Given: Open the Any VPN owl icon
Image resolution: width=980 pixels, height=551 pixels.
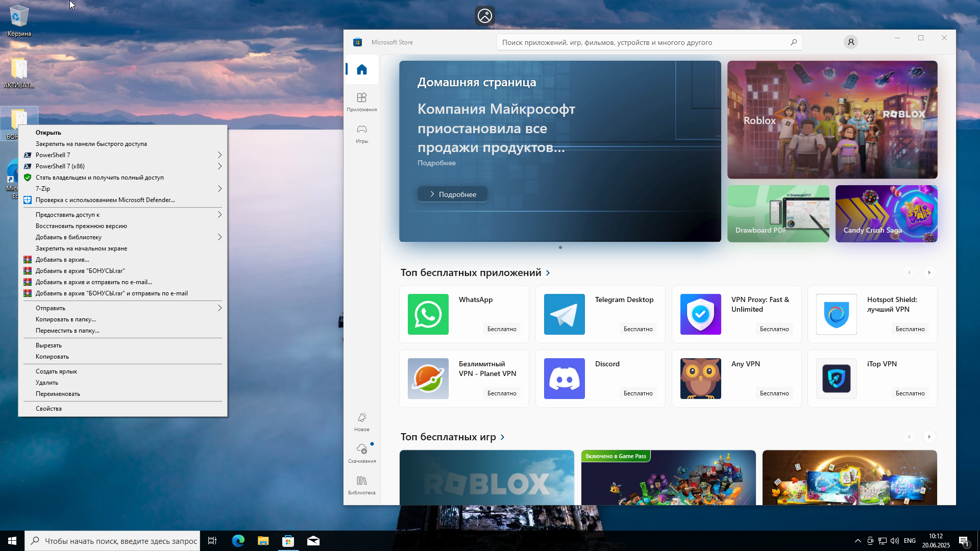Looking at the screenshot, I should 701,379.
